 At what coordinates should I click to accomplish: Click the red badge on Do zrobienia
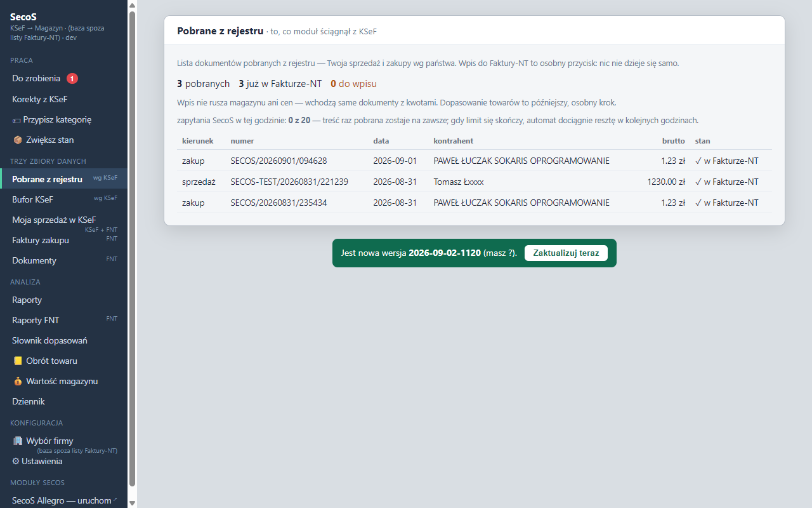(x=72, y=79)
